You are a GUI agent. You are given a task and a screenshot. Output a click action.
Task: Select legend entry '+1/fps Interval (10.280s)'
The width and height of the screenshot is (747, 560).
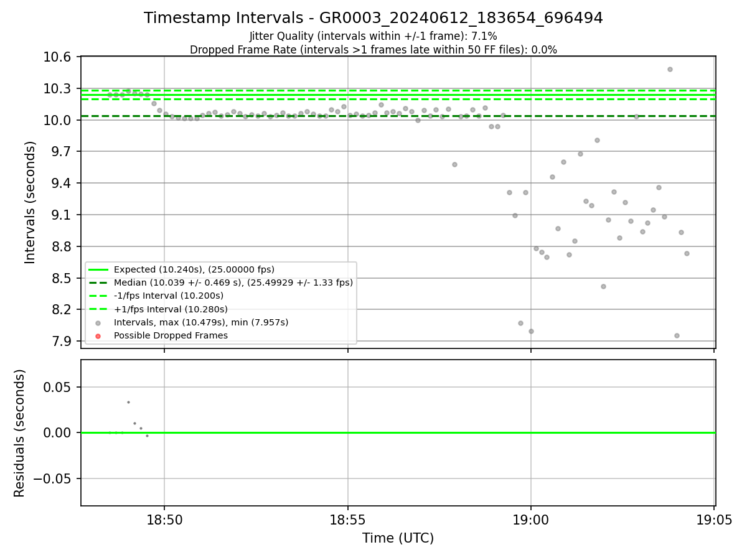point(171,309)
